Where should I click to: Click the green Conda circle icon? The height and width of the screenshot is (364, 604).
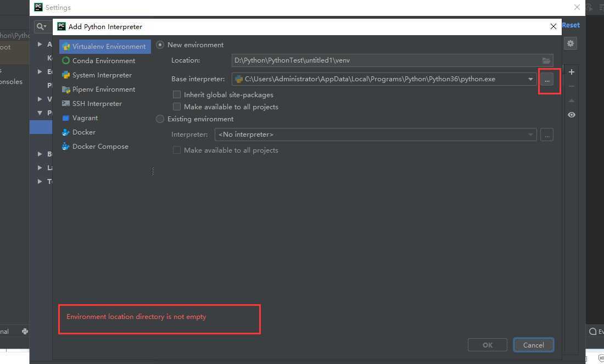pos(66,61)
